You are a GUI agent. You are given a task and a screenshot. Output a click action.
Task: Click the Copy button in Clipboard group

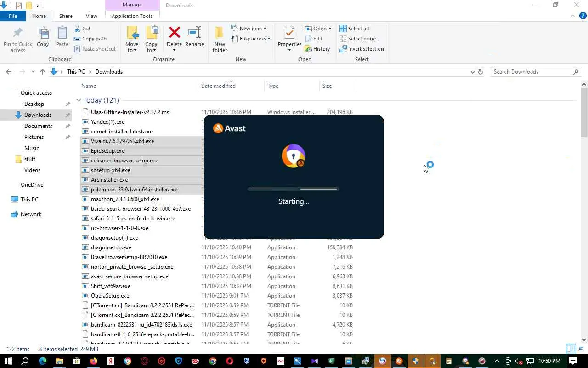[x=43, y=37]
